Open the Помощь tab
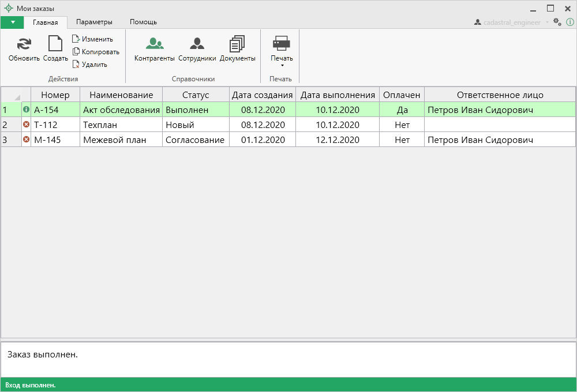Viewport: 577px width, 392px height. [143, 22]
